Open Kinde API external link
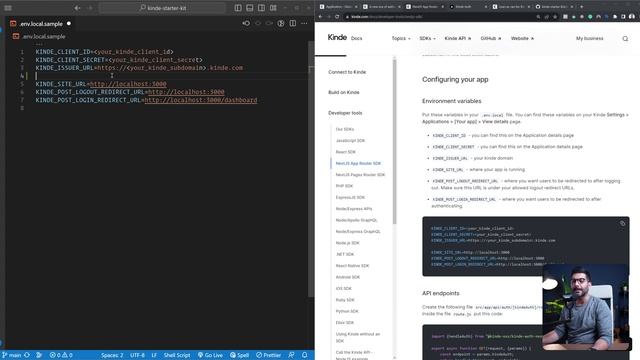 [x=458, y=38]
